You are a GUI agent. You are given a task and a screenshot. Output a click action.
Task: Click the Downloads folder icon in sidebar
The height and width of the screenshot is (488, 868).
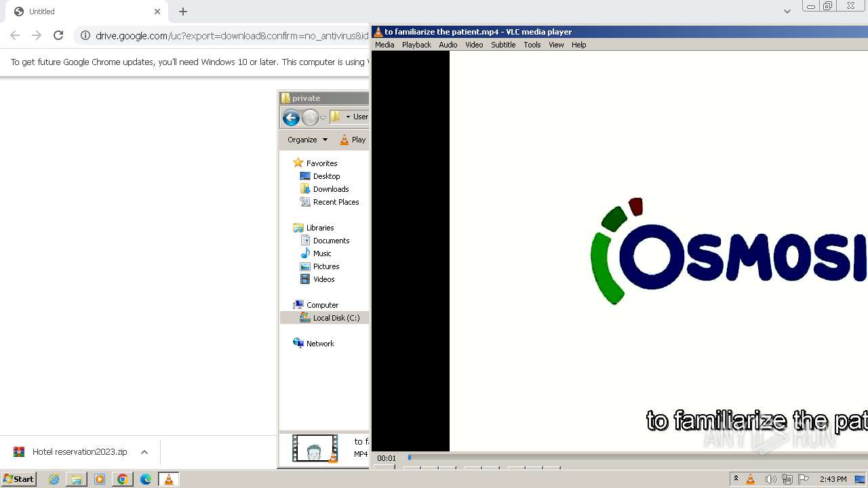[305, 189]
